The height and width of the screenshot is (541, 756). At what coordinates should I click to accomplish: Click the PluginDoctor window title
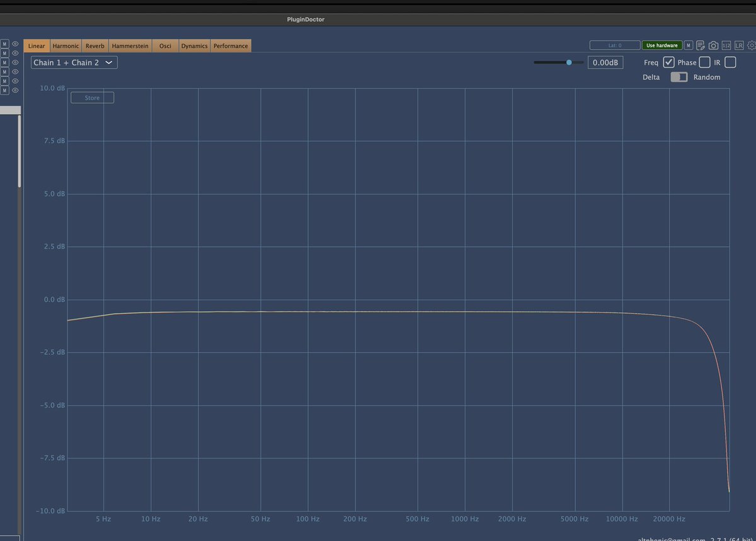tap(306, 20)
